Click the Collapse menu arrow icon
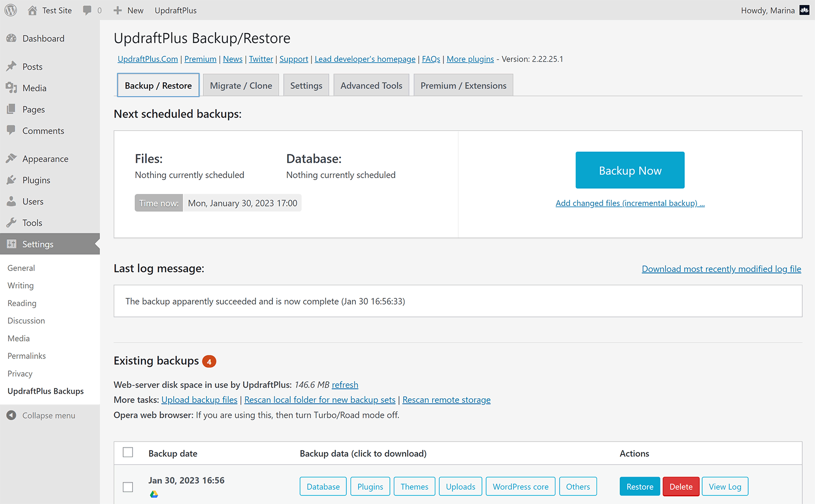 coord(11,415)
